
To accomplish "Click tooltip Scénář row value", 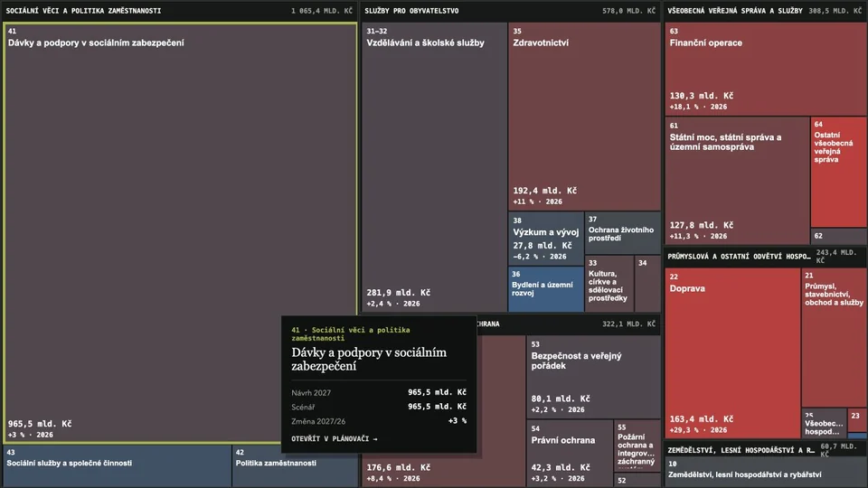I will pyautogui.click(x=438, y=407).
